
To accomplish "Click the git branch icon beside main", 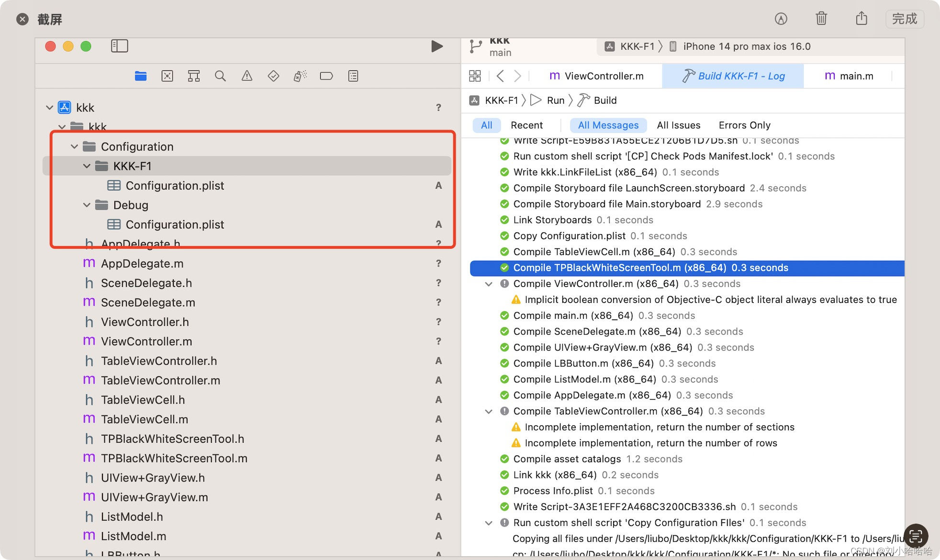I will pyautogui.click(x=476, y=46).
